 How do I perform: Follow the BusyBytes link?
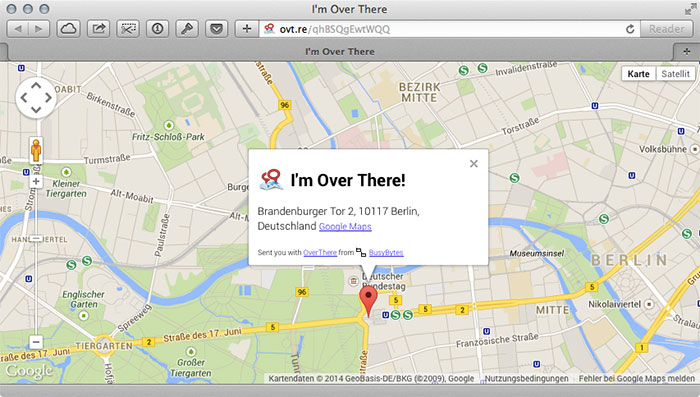[386, 252]
